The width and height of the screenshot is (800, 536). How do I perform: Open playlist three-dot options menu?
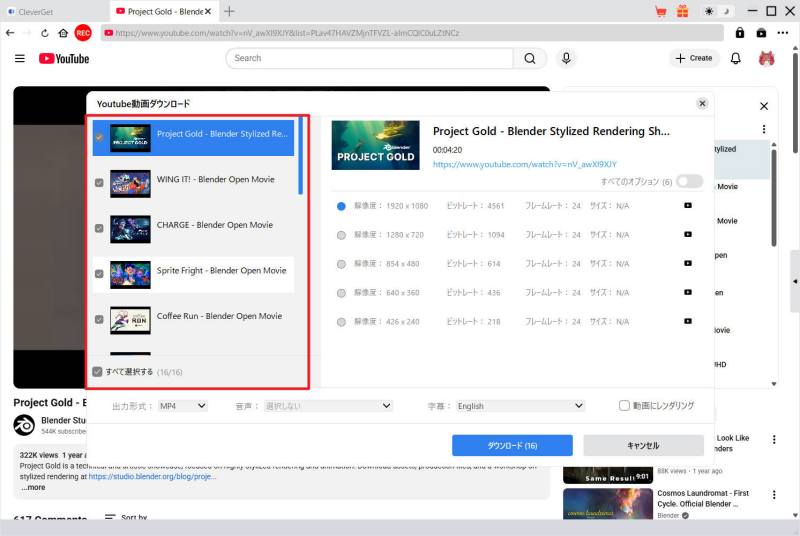(764, 129)
